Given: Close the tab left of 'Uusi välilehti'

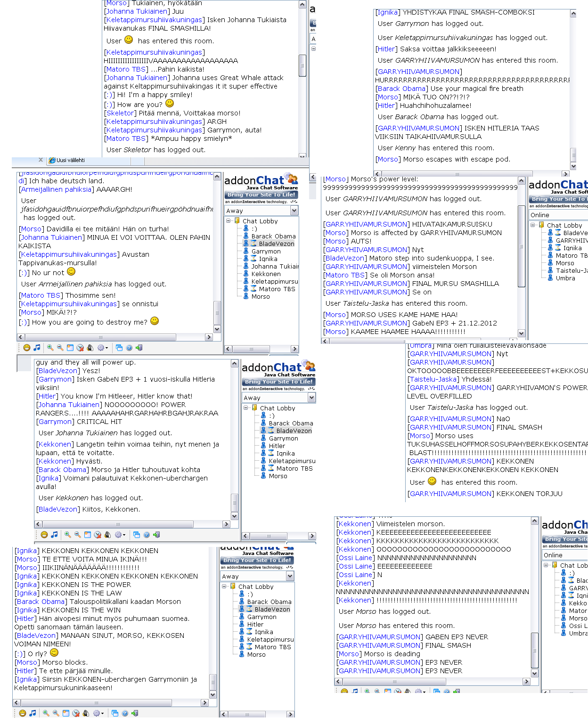Looking at the screenshot, I should (x=41, y=160).
